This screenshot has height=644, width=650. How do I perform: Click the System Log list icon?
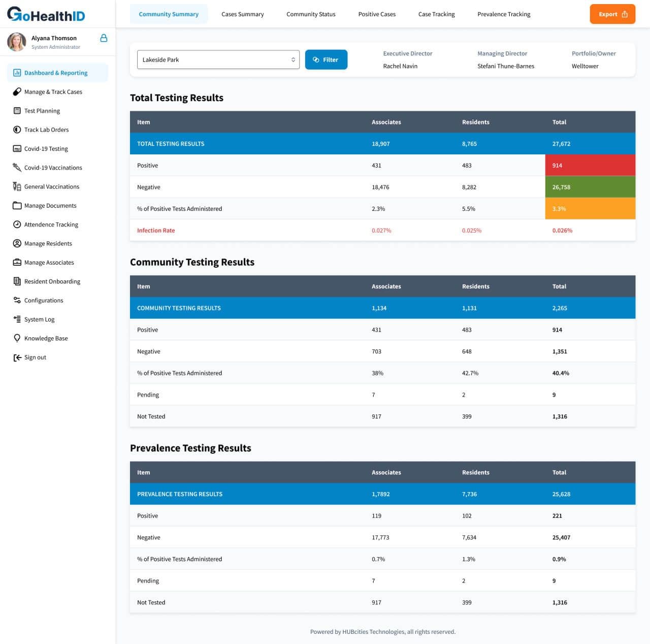[17, 319]
